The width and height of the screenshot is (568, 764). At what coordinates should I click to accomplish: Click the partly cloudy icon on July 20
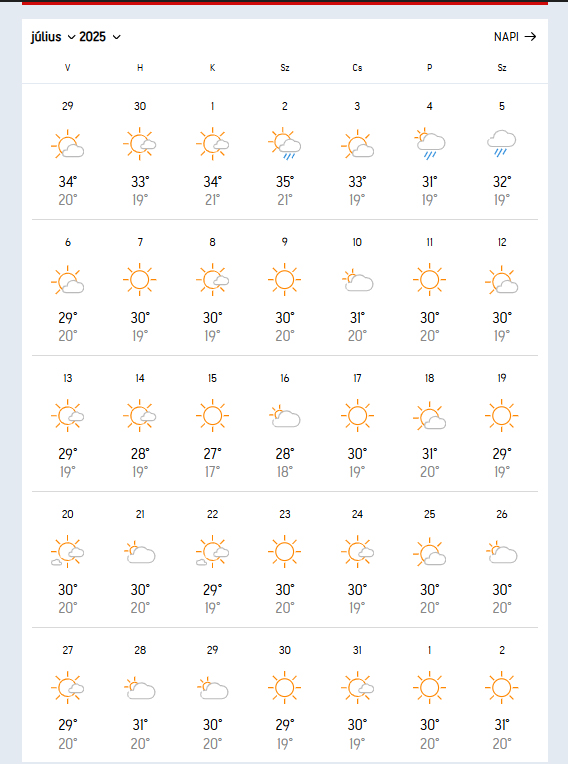pos(67,552)
